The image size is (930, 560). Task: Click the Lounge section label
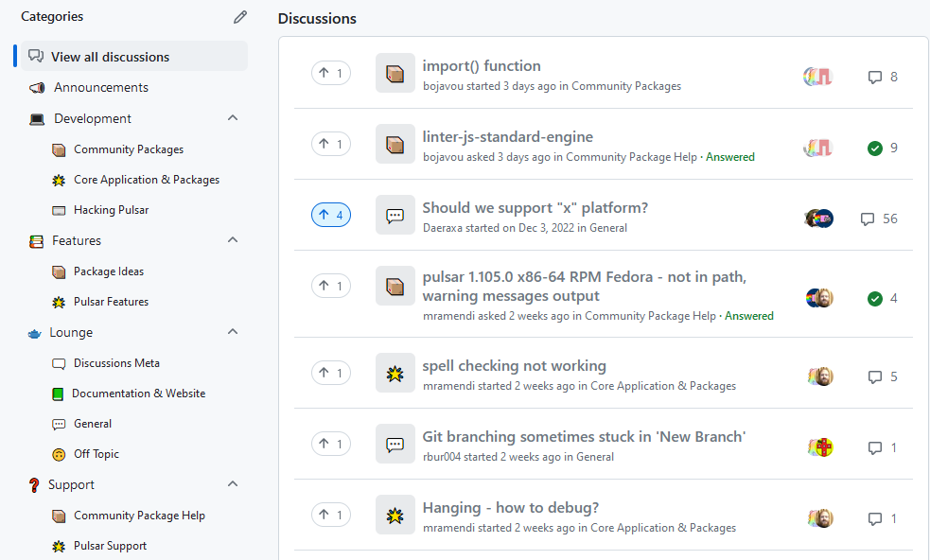(x=71, y=333)
